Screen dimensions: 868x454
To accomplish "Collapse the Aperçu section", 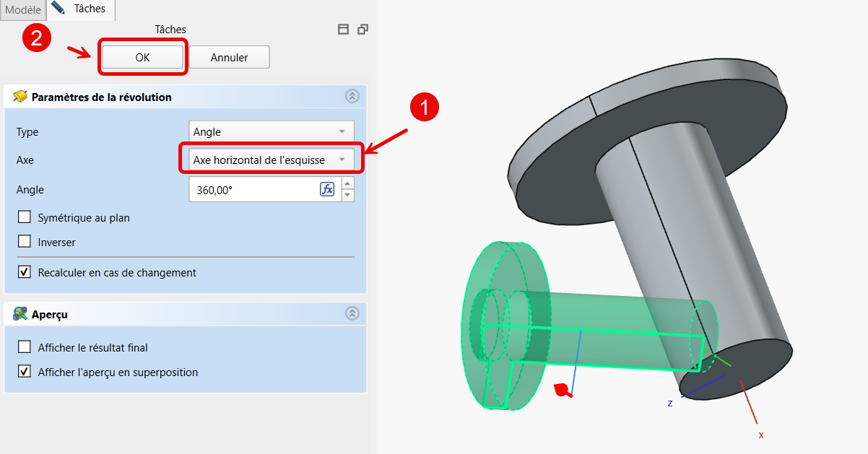I will (352, 313).
